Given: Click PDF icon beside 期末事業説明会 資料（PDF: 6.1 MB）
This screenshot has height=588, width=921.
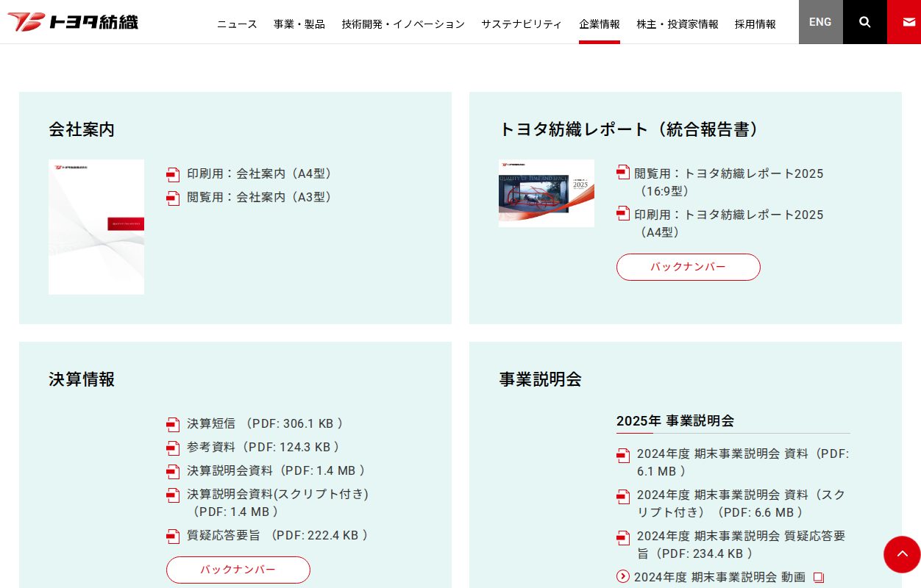Looking at the screenshot, I should 623,456.
